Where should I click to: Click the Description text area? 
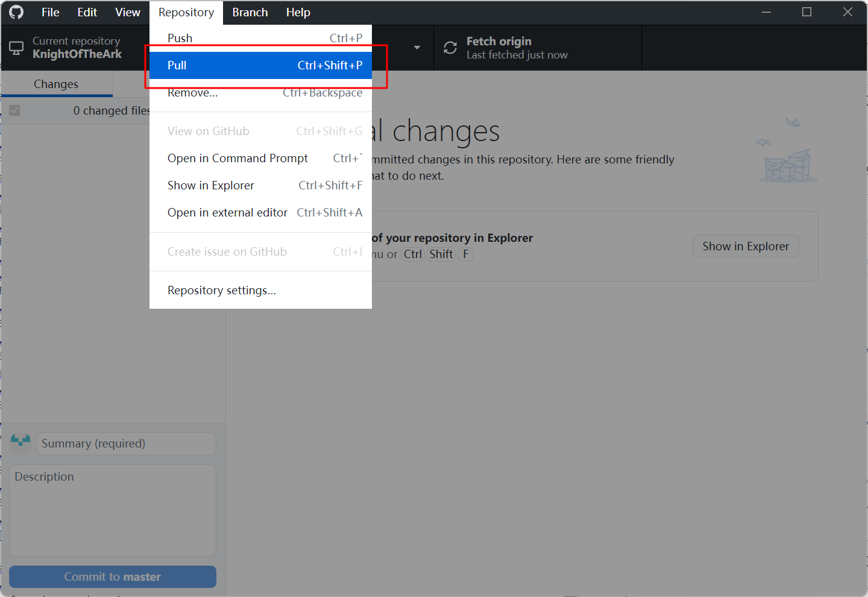coord(113,510)
